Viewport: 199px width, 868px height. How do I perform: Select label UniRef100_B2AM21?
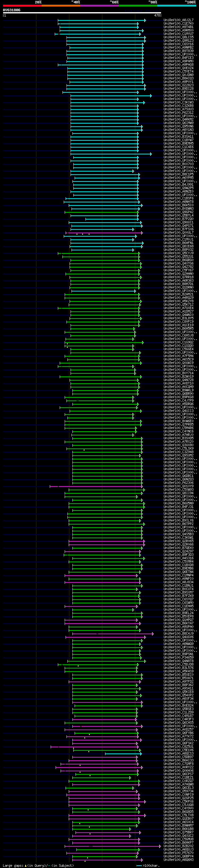pyautogui.click(x=178, y=294)
